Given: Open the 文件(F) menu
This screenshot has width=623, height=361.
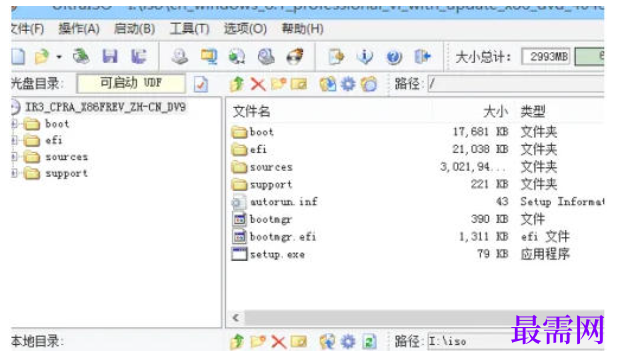Looking at the screenshot, I should (27, 29).
